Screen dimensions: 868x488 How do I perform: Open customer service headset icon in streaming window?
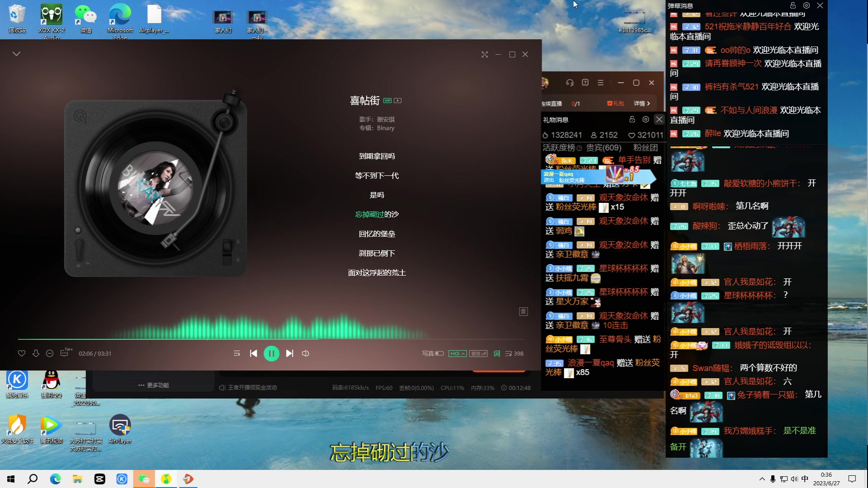570,83
